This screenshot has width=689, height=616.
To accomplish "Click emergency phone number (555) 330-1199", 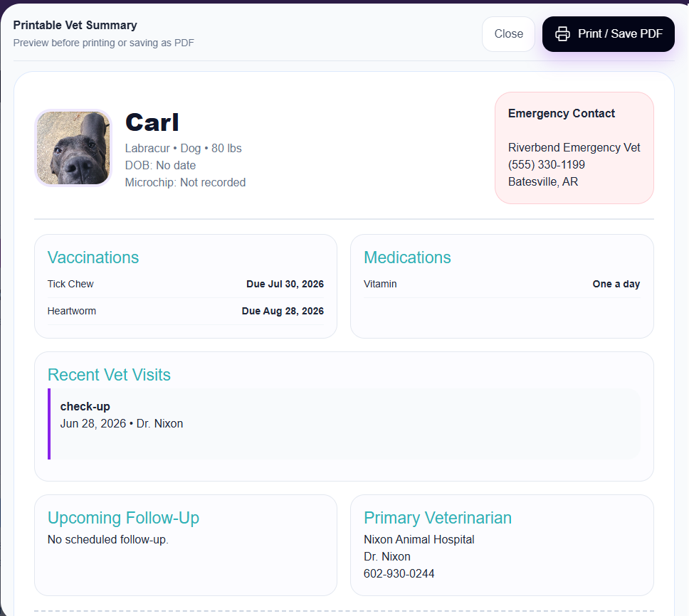I will (546, 164).
